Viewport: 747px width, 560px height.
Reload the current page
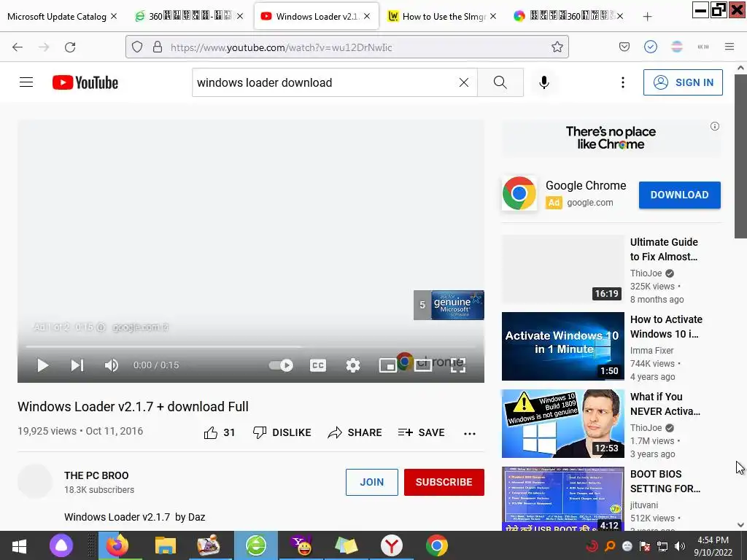coord(70,47)
